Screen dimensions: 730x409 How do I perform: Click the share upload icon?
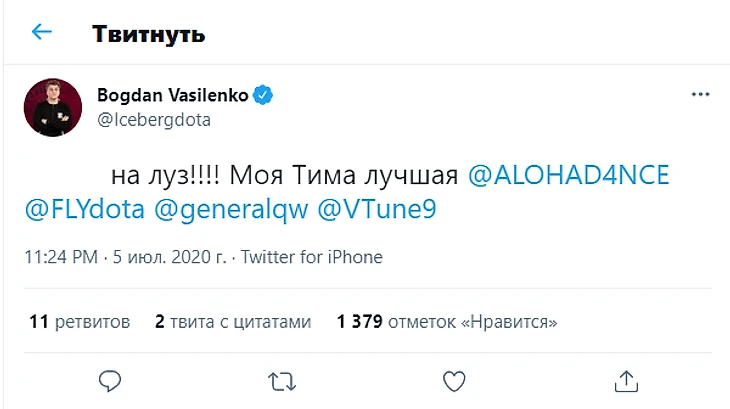pos(626,380)
